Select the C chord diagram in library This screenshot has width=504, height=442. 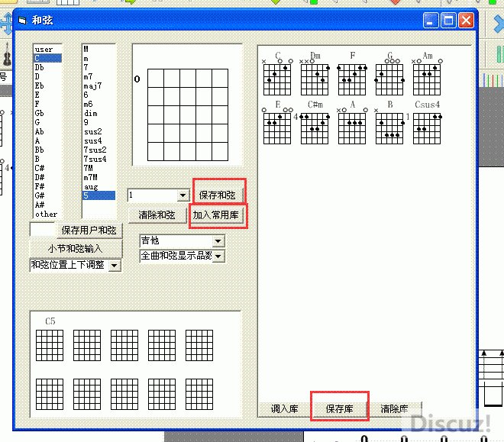tap(277, 79)
